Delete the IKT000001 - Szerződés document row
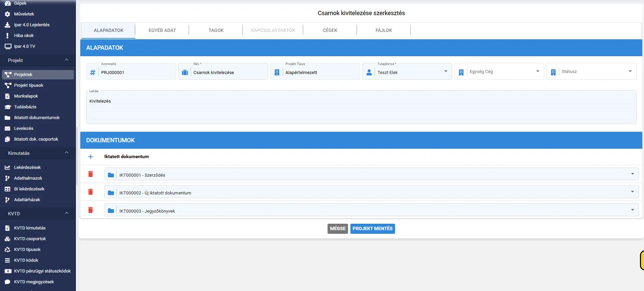Viewport: 644px width, 291px height. [90, 174]
